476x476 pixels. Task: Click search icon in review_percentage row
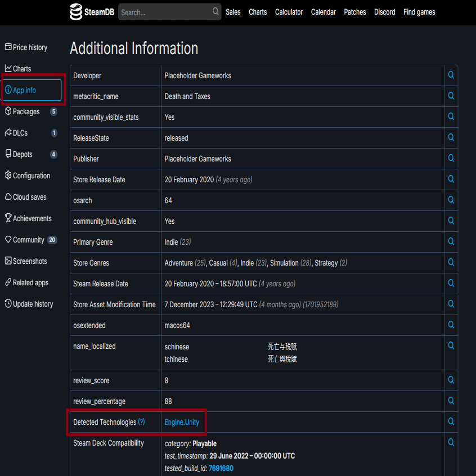(451, 401)
